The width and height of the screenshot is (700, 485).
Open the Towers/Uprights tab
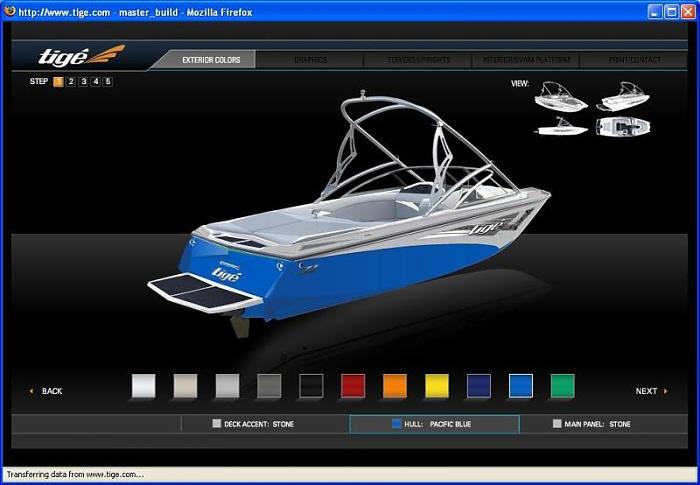[x=419, y=60]
